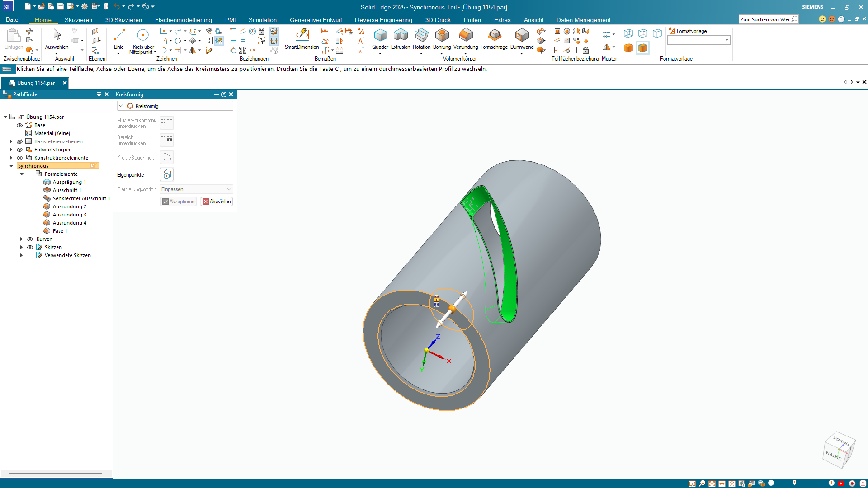Click the Abwählen button
Screen dimensions: 868x488
pyautogui.click(x=217, y=202)
